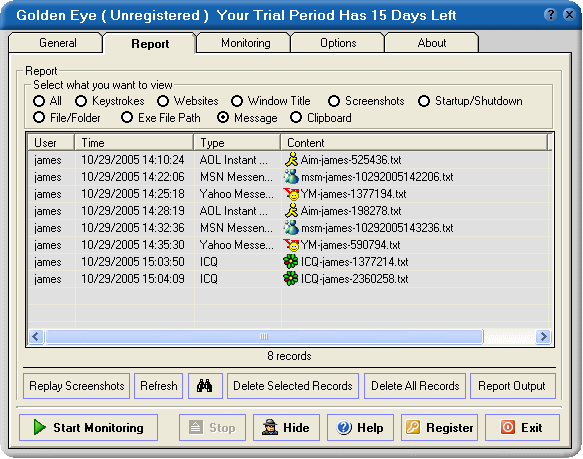The width and height of the screenshot is (583, 459).
Task: Click the time 10/29/2005 14:32:36
Action: 133,228
